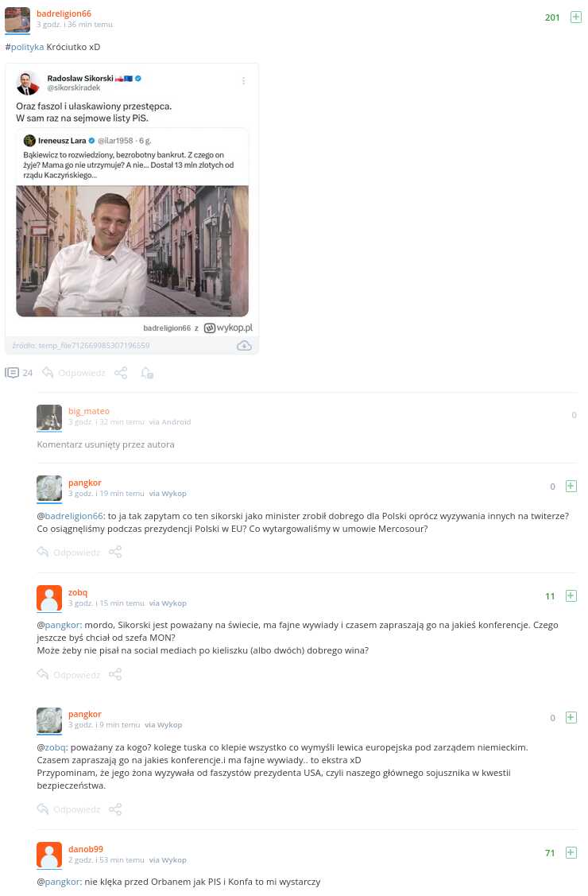The height and width of the screenshot is (896, 588).
Task: Upvote pangkor's first comment plus icon
Action: click(571, 487)
